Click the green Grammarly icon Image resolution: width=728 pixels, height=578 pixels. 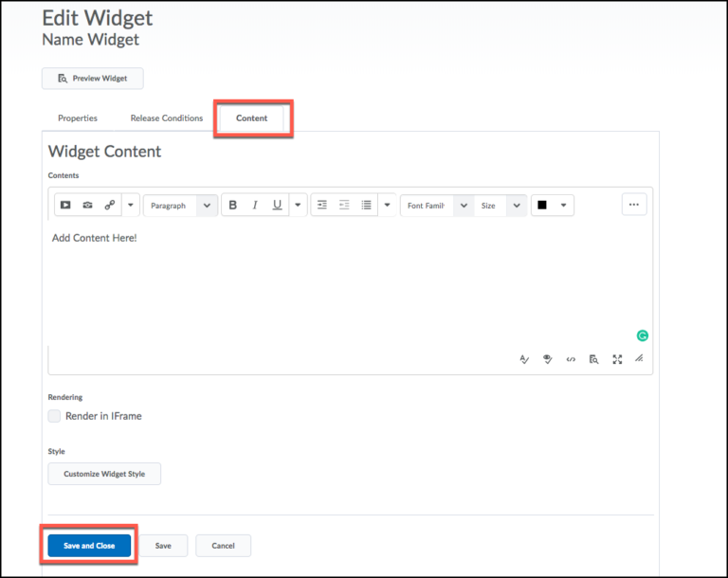[x=642, y=335]
